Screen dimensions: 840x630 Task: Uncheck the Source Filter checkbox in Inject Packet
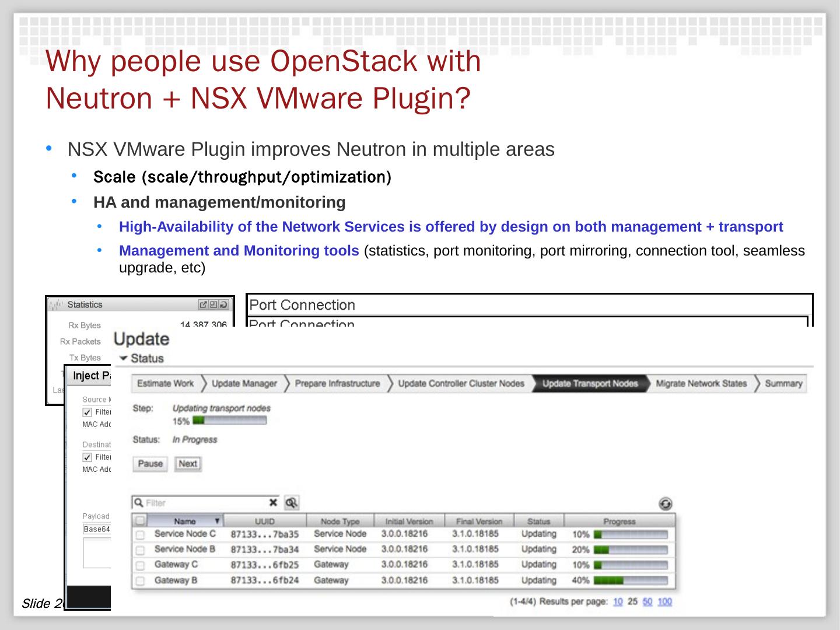[x=87, y=412]
